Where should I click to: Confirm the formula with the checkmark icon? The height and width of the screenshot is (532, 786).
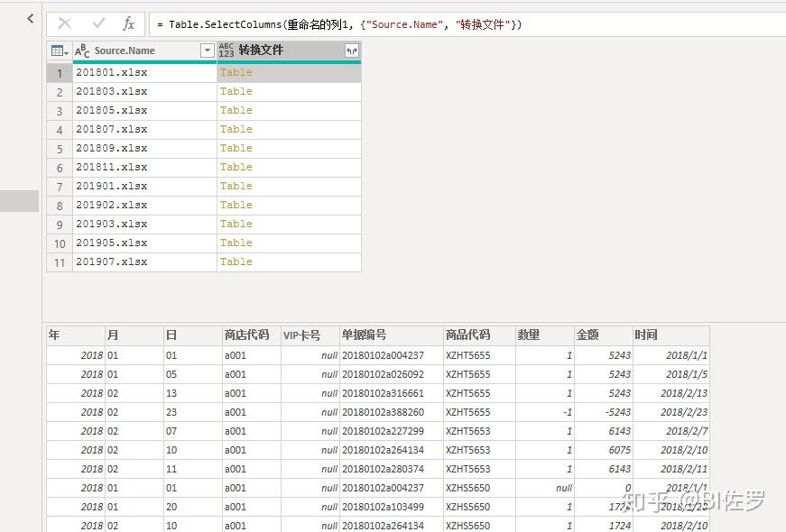tap(98, 24)
